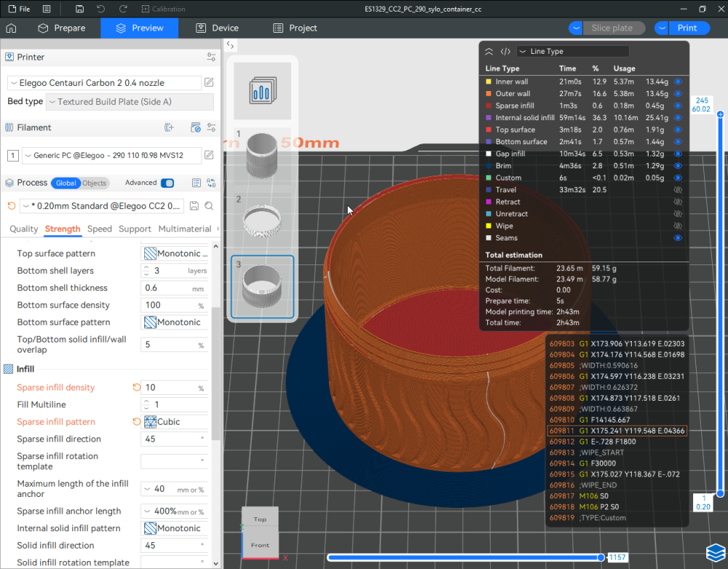Switch to the Prepare tab
This screenshot has width=728, height=569.
pos(61,28)
